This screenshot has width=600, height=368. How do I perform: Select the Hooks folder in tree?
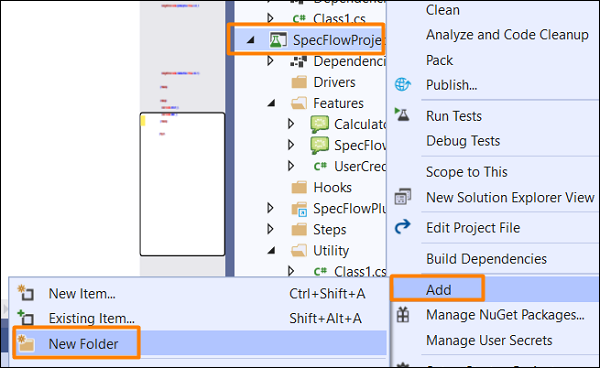tap(333, 187)
